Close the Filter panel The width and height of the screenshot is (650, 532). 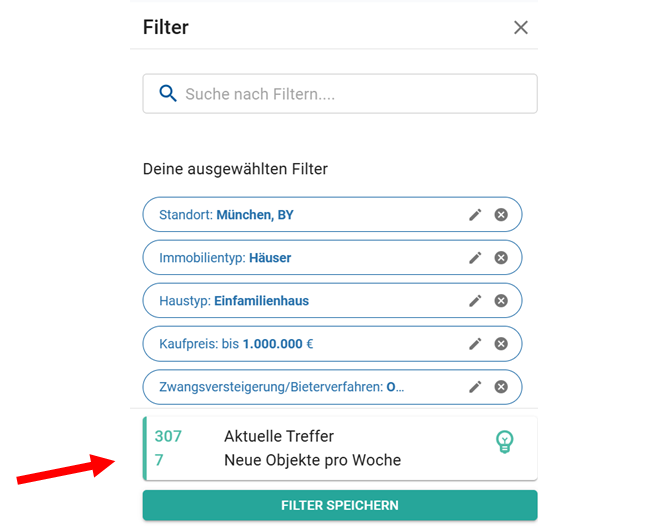coord(520,28)
